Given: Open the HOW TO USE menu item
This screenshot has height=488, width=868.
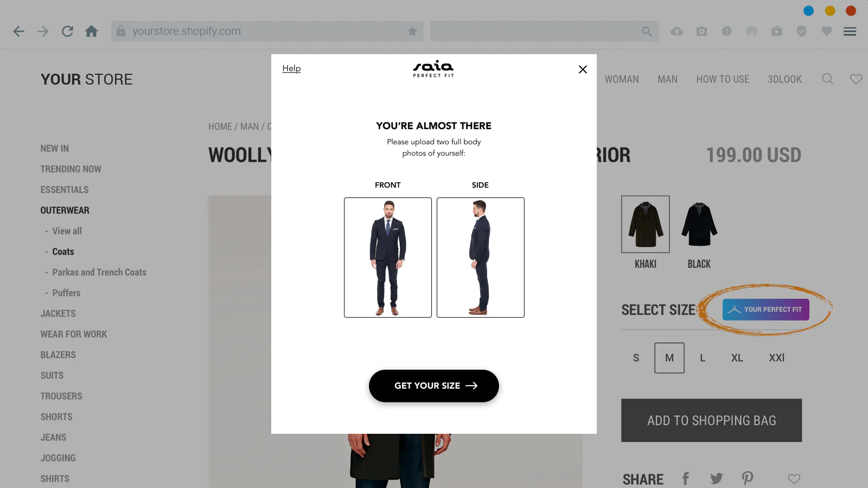Looking at the screenshot, I should pyautogui.click(x=723, y=79).
